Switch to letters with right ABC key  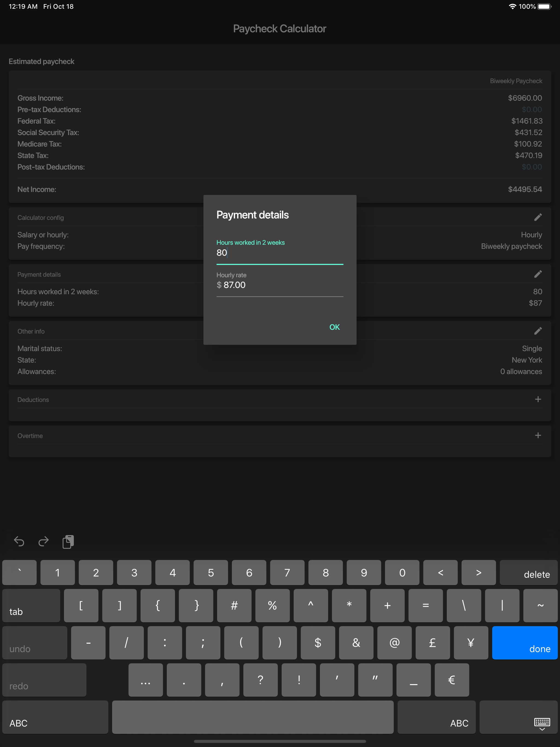click(x=436, y=717)
